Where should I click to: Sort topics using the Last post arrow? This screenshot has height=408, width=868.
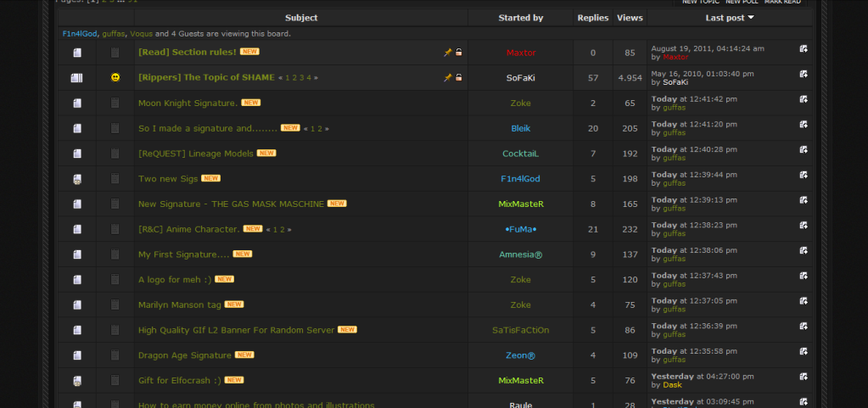[x=751, y=18]
